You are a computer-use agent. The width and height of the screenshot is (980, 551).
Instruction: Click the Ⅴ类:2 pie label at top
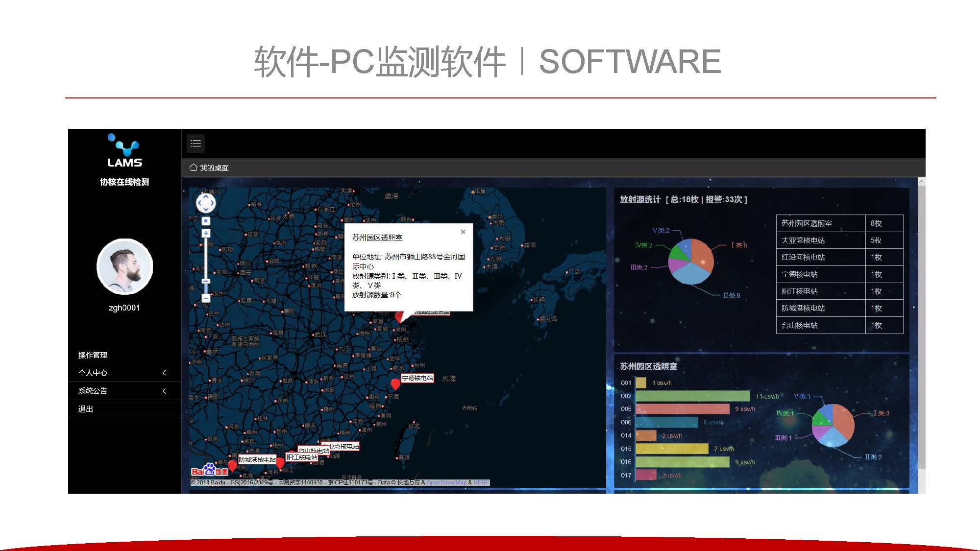tap(661, 230)
